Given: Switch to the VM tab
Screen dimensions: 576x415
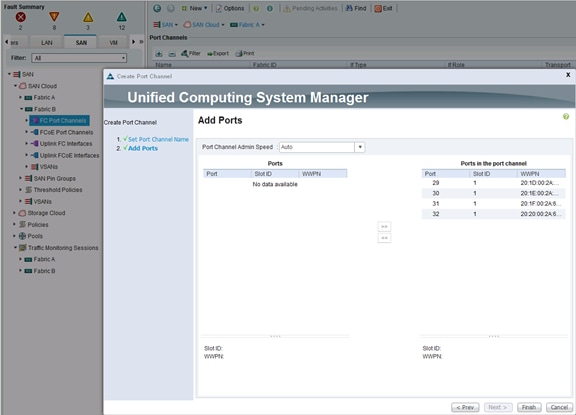Looking at the screenshot, I should 114,43.
